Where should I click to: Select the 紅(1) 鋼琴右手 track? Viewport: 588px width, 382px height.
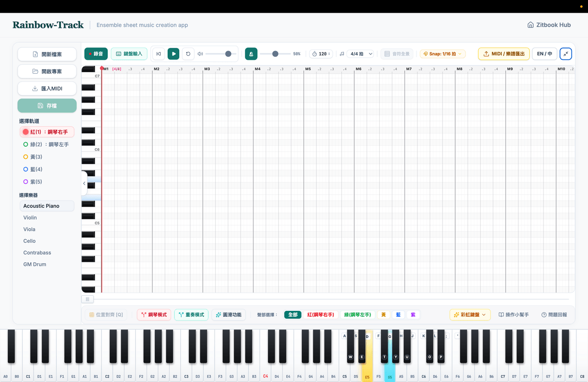pyautogui.click(x=47, y=132)
